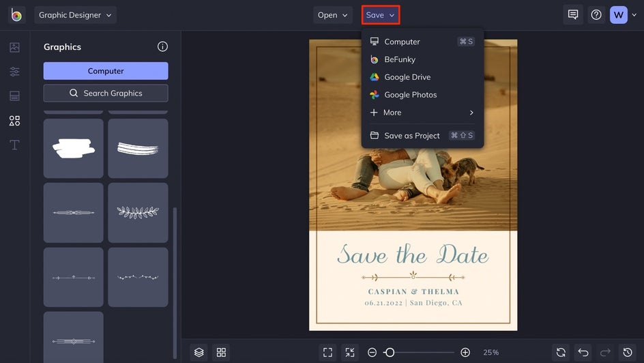
Task: Expand the Graphic Designer dropdown
Action: point(75,15)
